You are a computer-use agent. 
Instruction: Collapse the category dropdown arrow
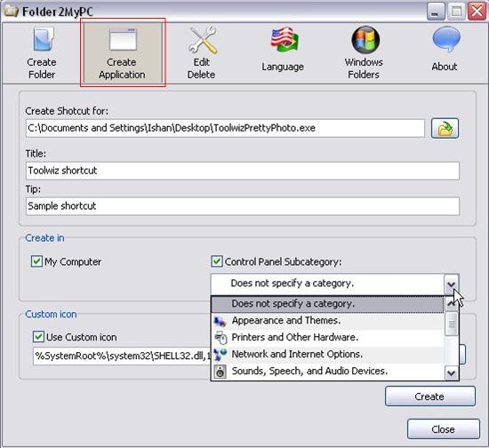coord(451,284)
